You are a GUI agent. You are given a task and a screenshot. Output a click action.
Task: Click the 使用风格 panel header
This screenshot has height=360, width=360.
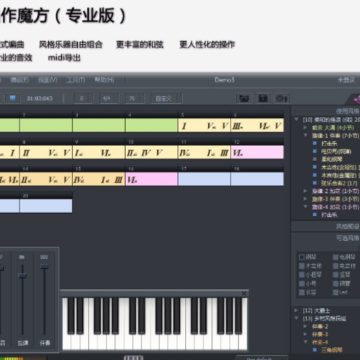tap(348, 111)
